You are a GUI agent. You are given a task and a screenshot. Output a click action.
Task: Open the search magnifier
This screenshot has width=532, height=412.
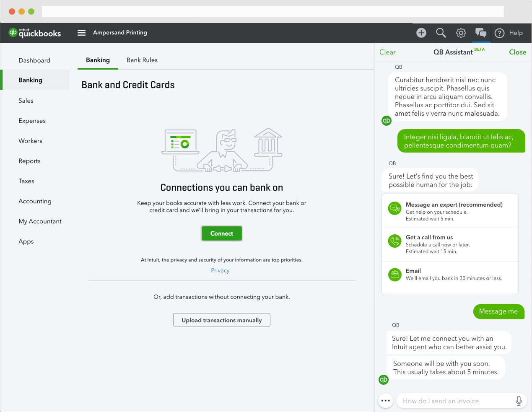click(x=441, y=33)
